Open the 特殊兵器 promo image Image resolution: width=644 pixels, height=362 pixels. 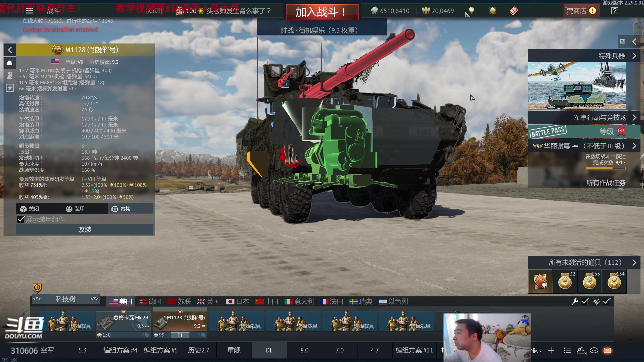pyautogui.click(x=577, y=86)
